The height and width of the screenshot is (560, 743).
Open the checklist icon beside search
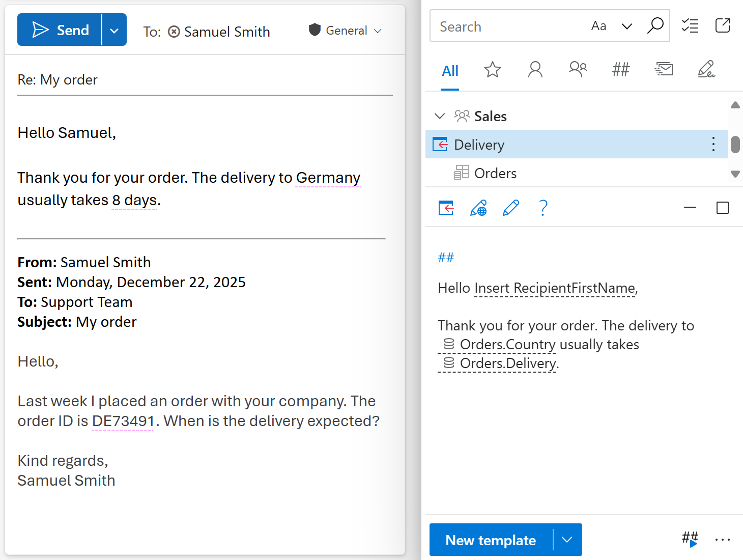point(690,26)
